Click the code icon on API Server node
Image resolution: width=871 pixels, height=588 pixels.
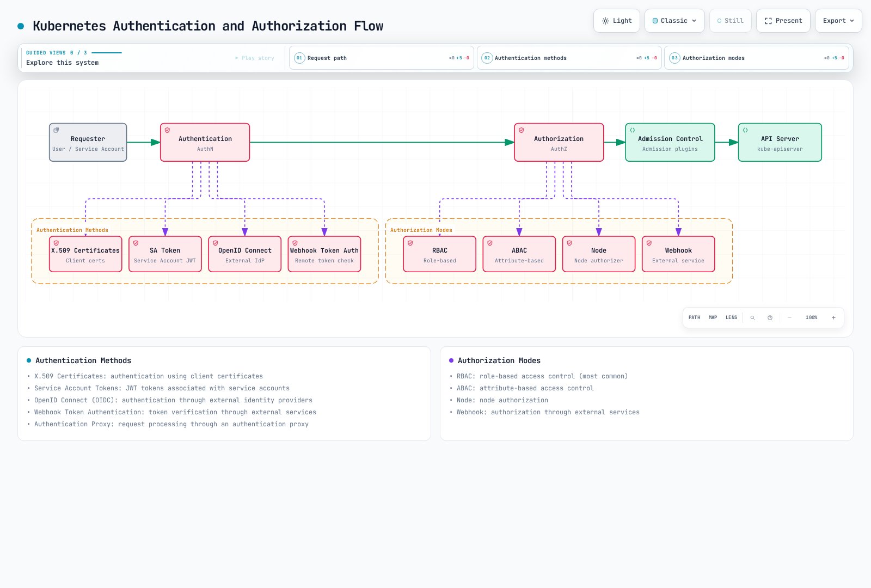click(x=745, y=130)
